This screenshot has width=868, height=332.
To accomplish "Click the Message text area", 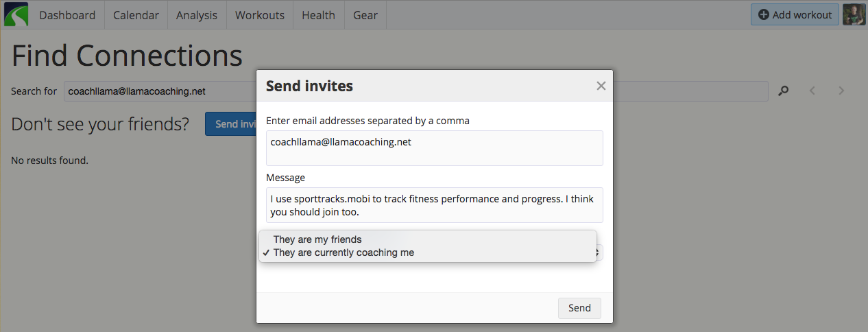I will [435, 205].
